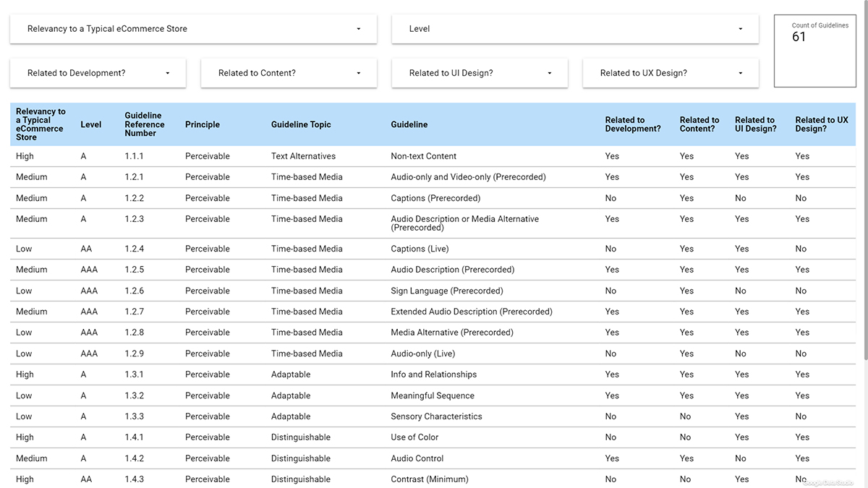This screenshot has width=868, height=488.
Task: Click 'Time-based Media' topic in row 1.2.6
Action: (x=307, y=291)
